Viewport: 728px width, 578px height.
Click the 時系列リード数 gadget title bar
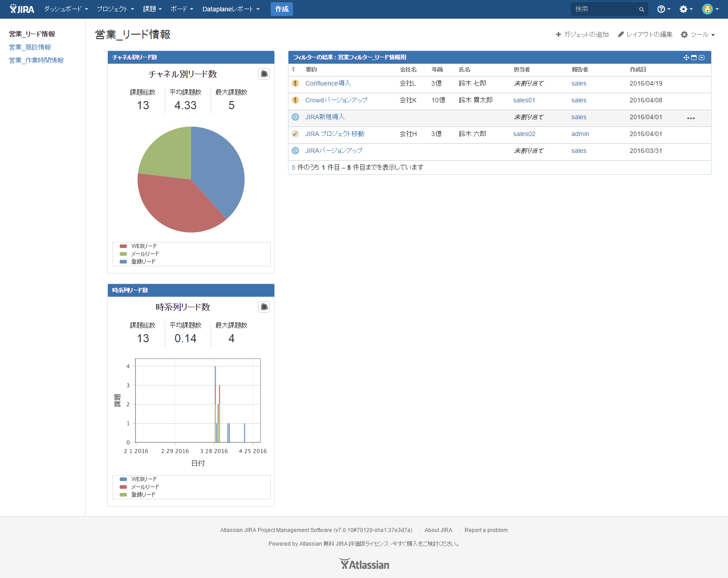point(191,290)
